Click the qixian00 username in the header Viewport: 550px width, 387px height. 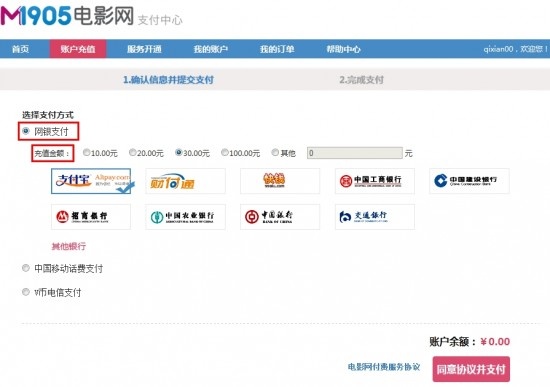click(498, 49)
